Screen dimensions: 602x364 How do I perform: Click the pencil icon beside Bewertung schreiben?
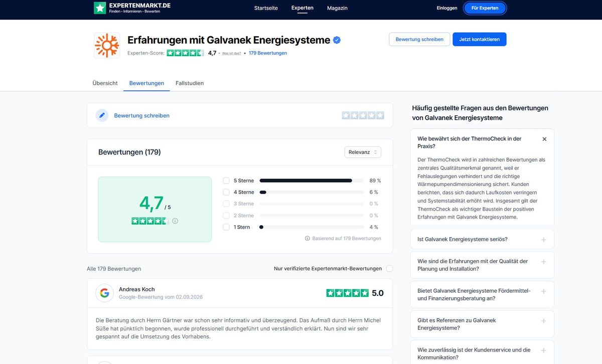(x=102, y=115)
